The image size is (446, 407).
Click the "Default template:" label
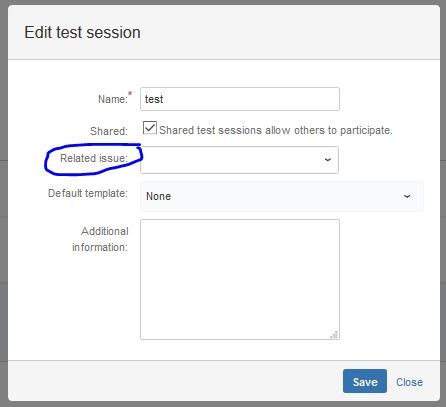coord(88,193)
